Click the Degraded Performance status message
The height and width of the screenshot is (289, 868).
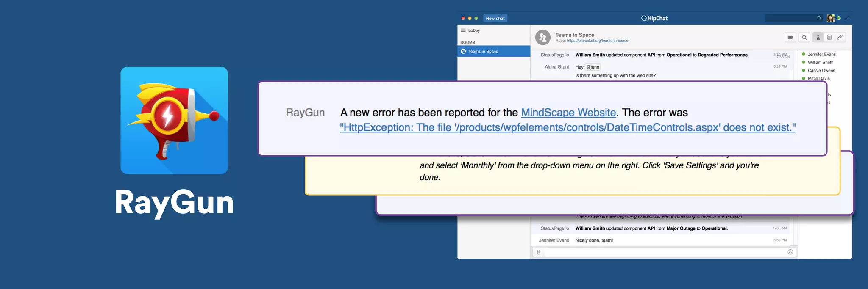click(x=662, y=55)
